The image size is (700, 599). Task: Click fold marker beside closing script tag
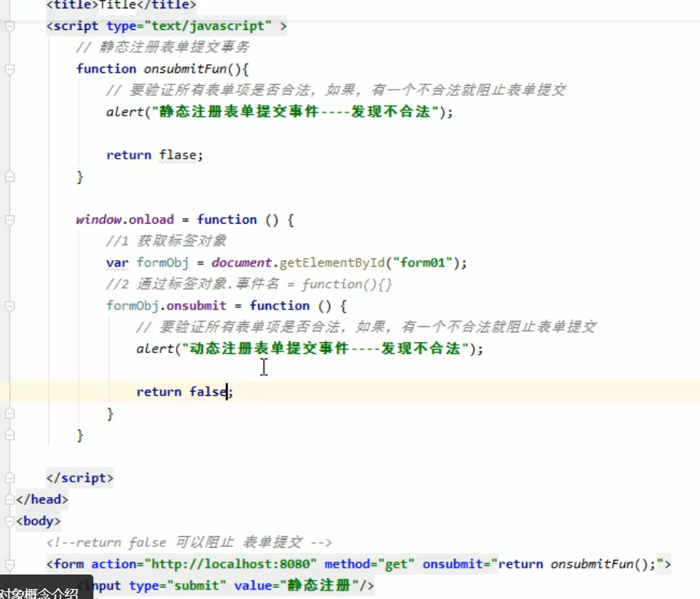tap(9, 478)
